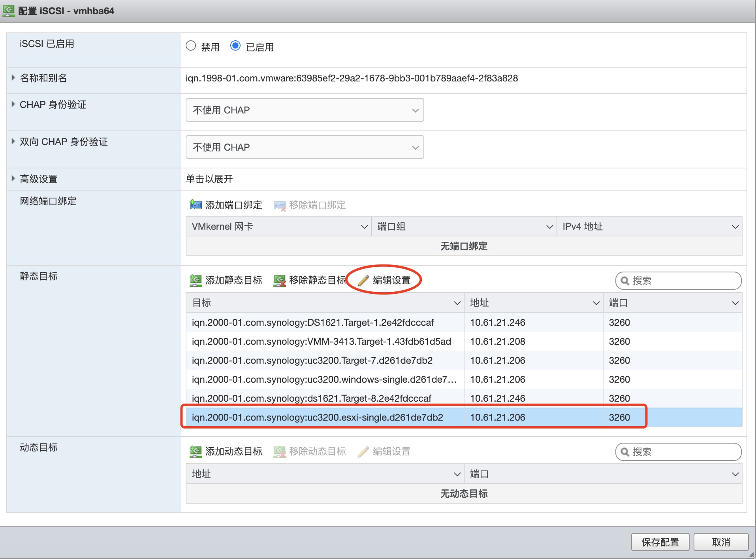Open the static 目标 column menu arrow
The height and width of the screenshot is (559, 756).
[x=457, y=303]
